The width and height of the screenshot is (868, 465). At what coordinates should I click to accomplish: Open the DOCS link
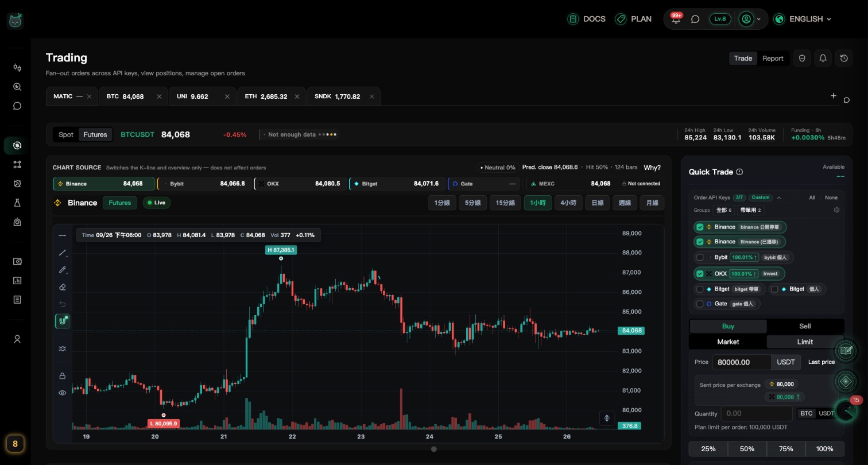(586, 19)
